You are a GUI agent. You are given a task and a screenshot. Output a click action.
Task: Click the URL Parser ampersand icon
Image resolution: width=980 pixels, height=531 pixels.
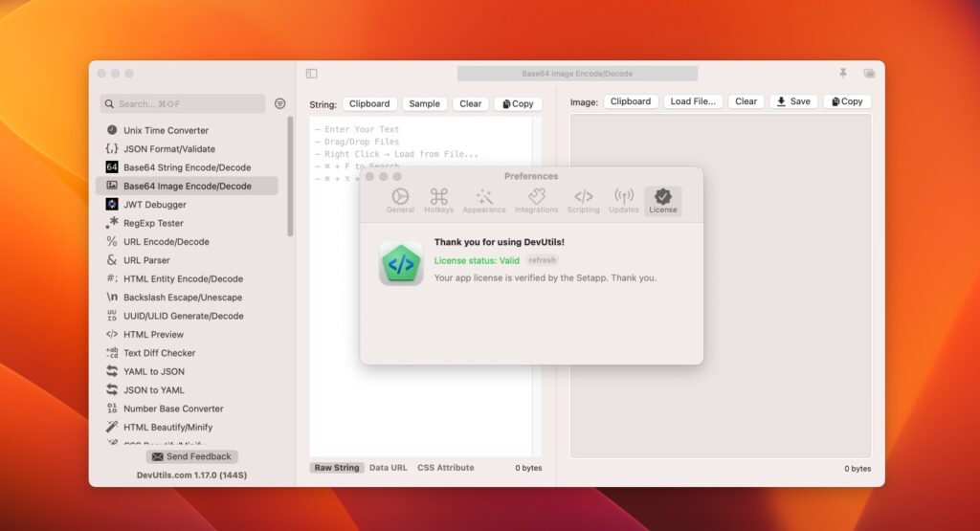tap(112, 260)
